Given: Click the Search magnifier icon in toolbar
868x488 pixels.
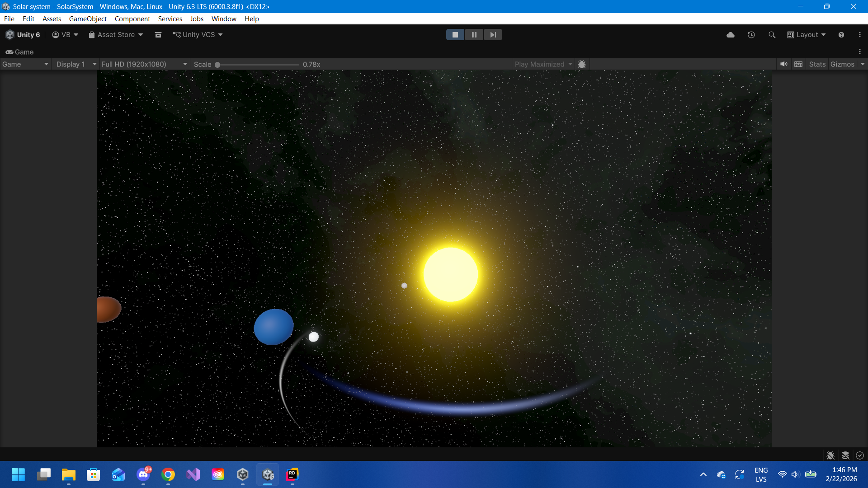Looking at the screenshot, I should tap(772, 35).
